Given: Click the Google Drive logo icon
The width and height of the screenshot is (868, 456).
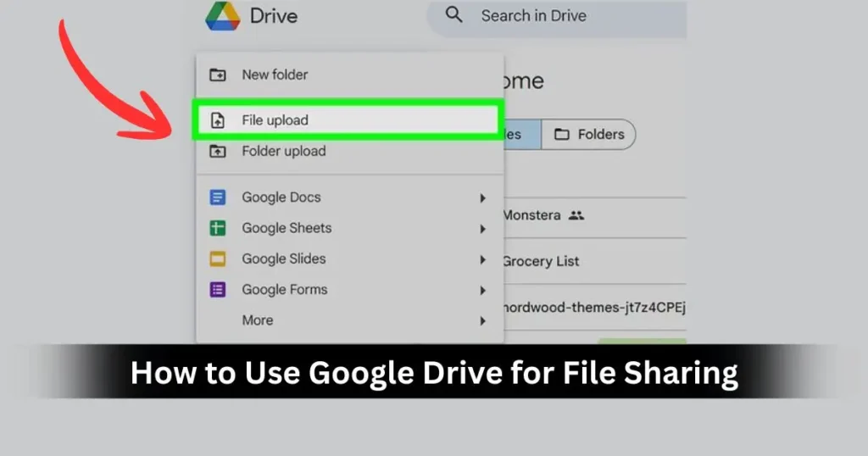Looking at the screenshot, I should 223,16.
